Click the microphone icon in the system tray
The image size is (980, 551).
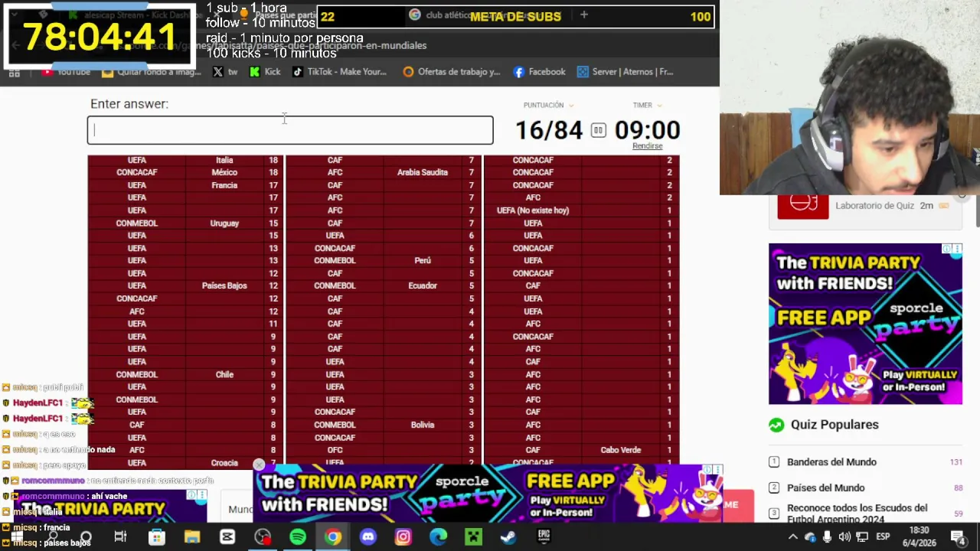coord(827,537)
